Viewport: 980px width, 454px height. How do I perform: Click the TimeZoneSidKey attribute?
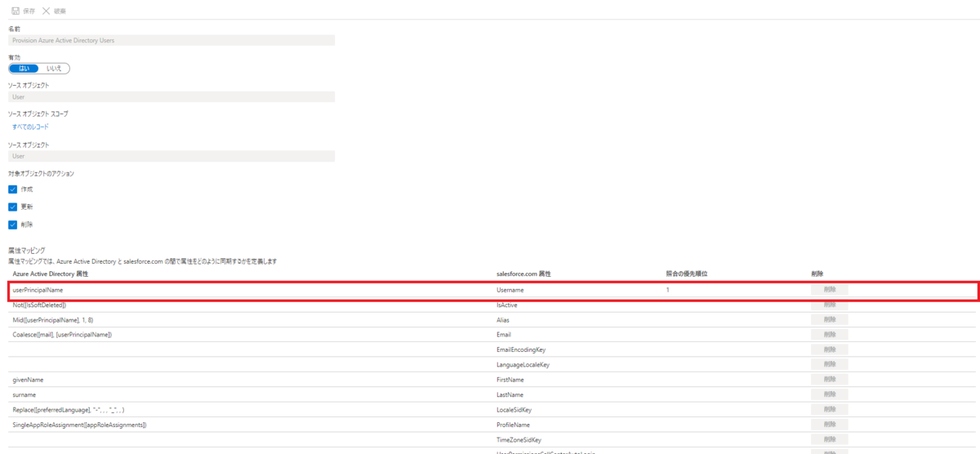(x=519, y=439)
